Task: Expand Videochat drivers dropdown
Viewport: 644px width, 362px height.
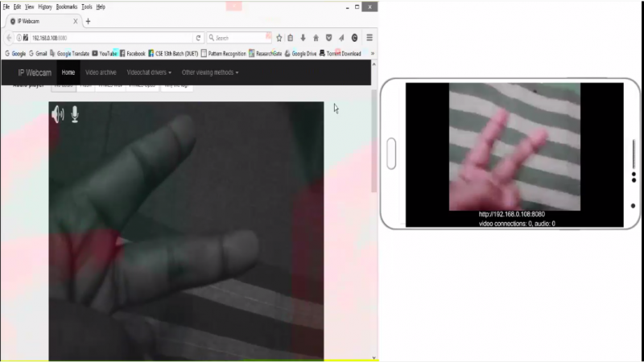Action: tap(149, 72)
